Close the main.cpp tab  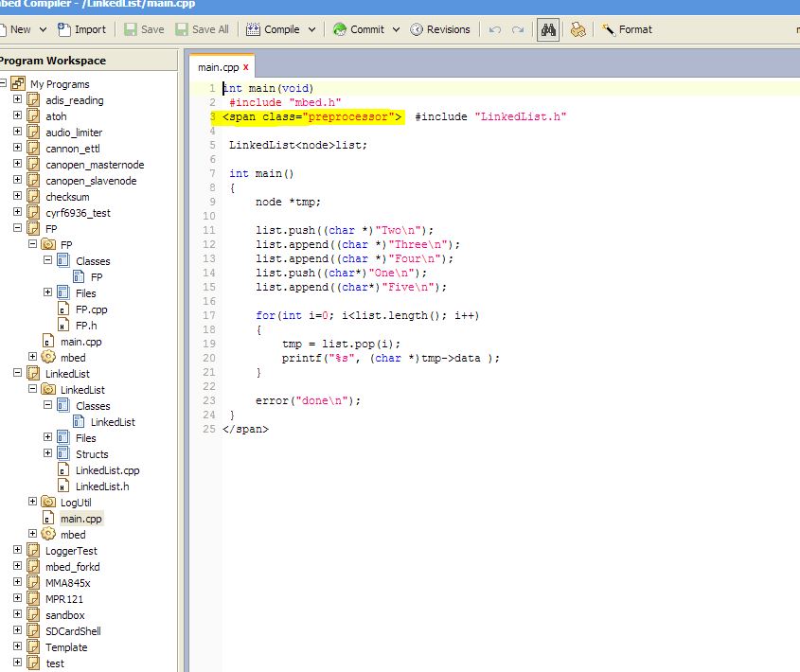click(246, 67)
